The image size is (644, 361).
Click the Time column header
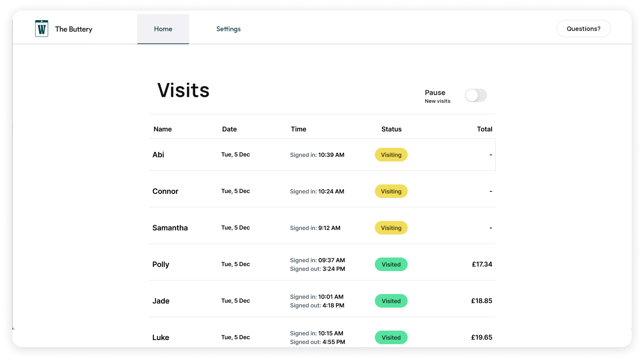point(299,129)
